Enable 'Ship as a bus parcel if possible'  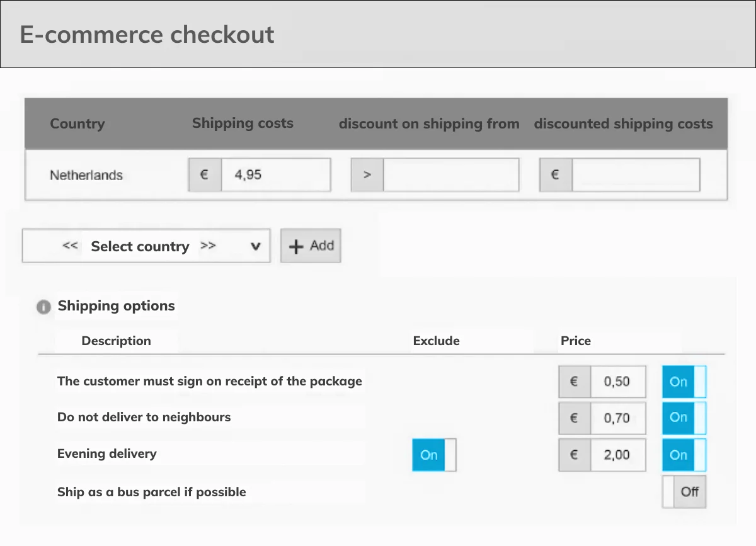[684, 492]
